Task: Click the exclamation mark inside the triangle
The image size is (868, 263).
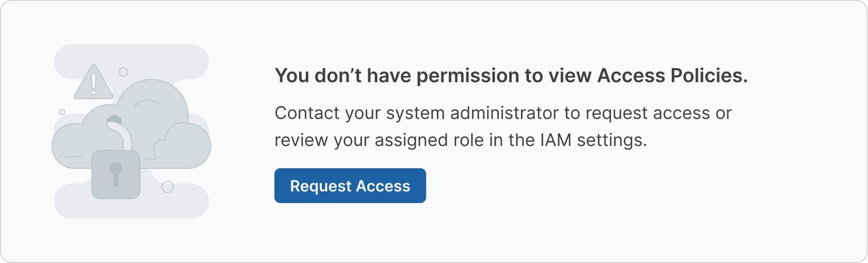Action: [93, 83]
